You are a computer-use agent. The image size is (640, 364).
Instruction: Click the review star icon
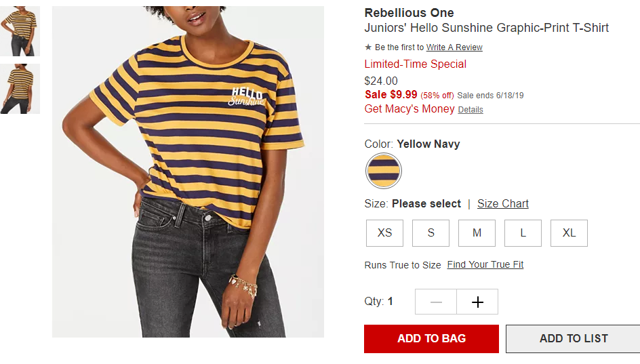coord(367,47)
